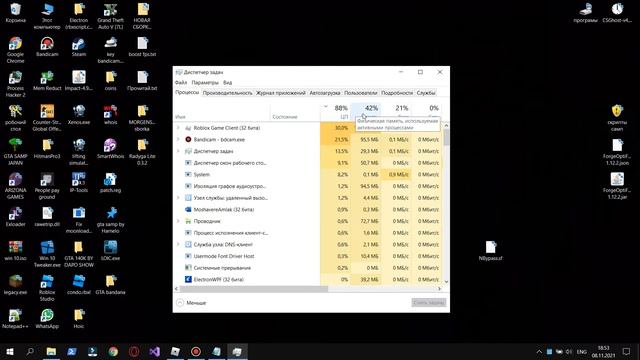
Task: Select the Системные прерывания process row
Action: (x=308, y=268)
